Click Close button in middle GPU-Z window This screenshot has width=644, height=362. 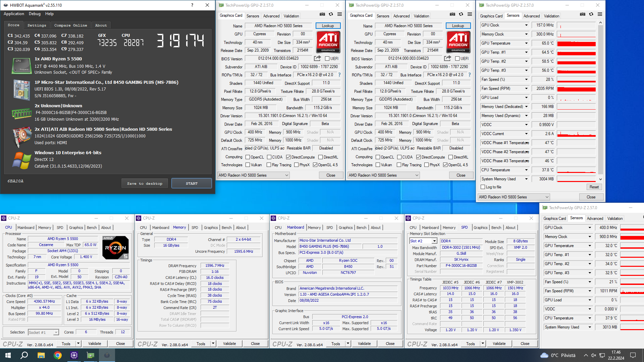461,175
